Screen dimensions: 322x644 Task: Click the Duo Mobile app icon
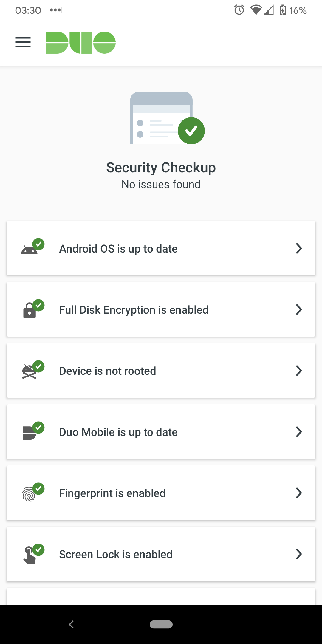click(x=30, y=433)
